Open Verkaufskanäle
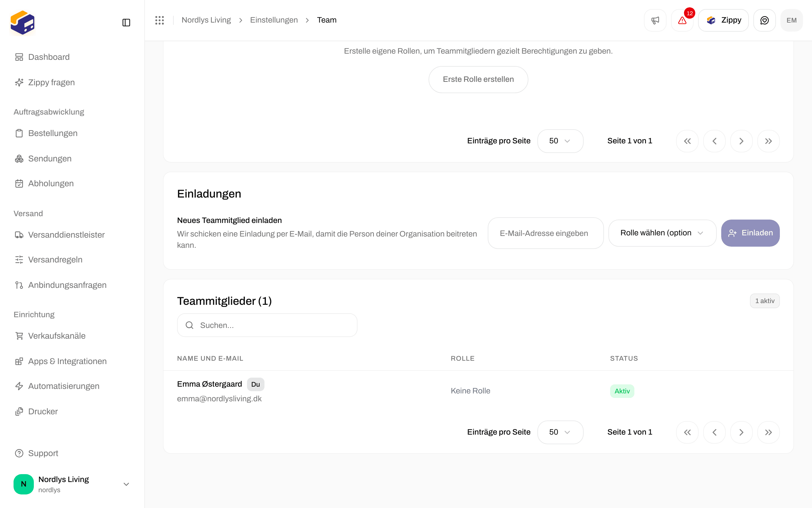The height and width of the screenshot is (508, 812). pos(72,336)
